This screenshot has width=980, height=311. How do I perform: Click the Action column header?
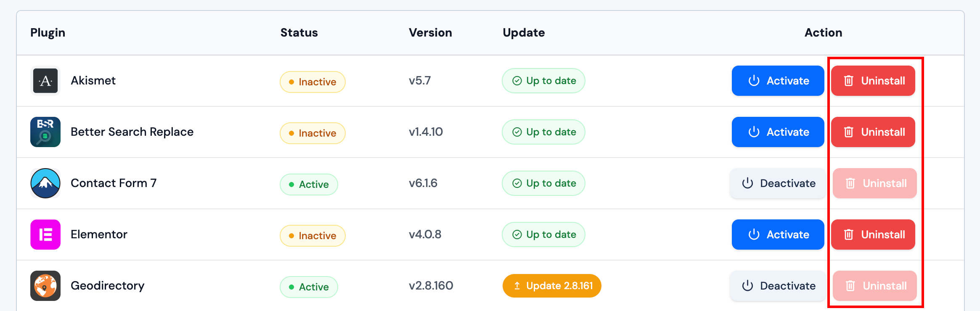(823, 33)
